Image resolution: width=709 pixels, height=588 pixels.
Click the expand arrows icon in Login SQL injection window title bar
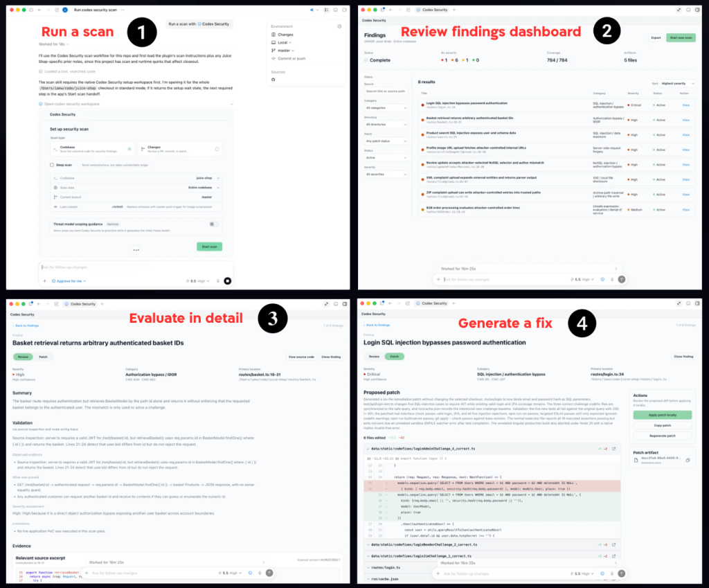point(679,303)
